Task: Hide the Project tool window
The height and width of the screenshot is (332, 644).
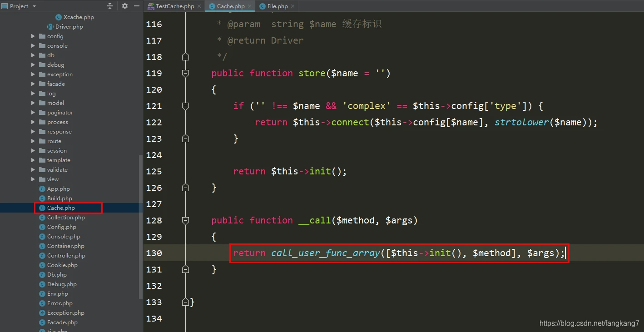Action: point(136,6)
